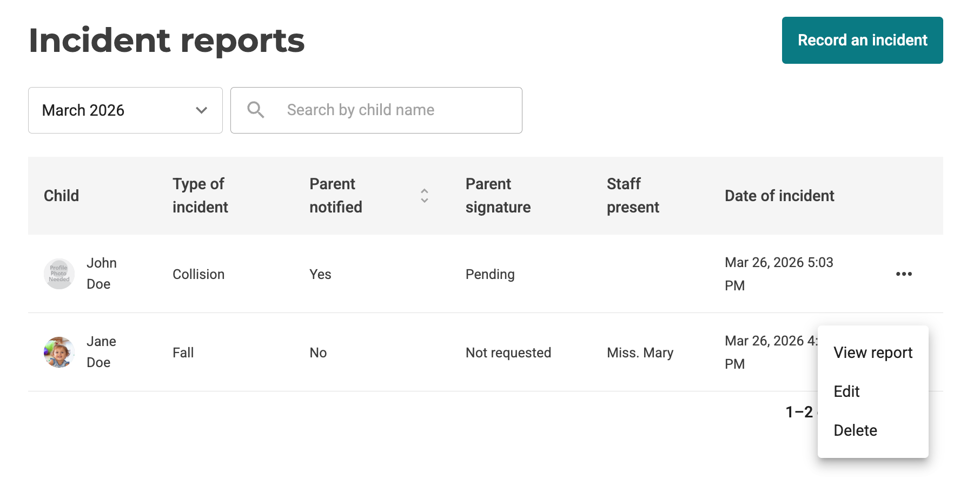Click the Jane Doe name text

[x=101, y=352]
